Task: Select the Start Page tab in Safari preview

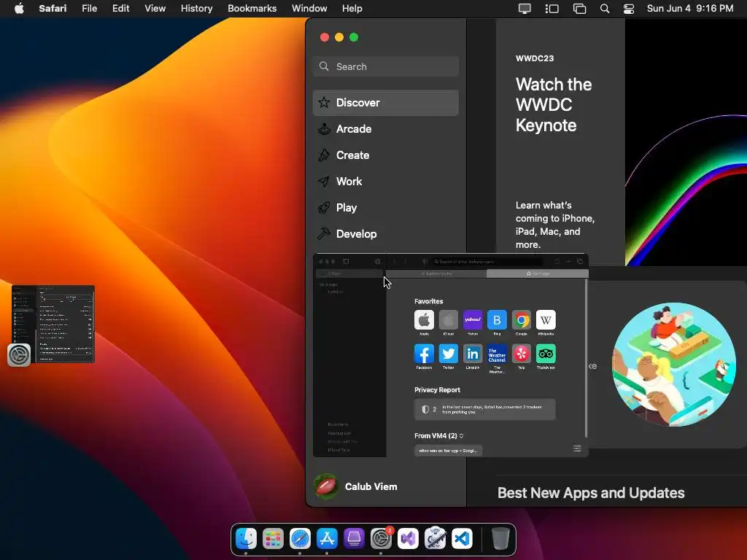Action: point(538,274)
